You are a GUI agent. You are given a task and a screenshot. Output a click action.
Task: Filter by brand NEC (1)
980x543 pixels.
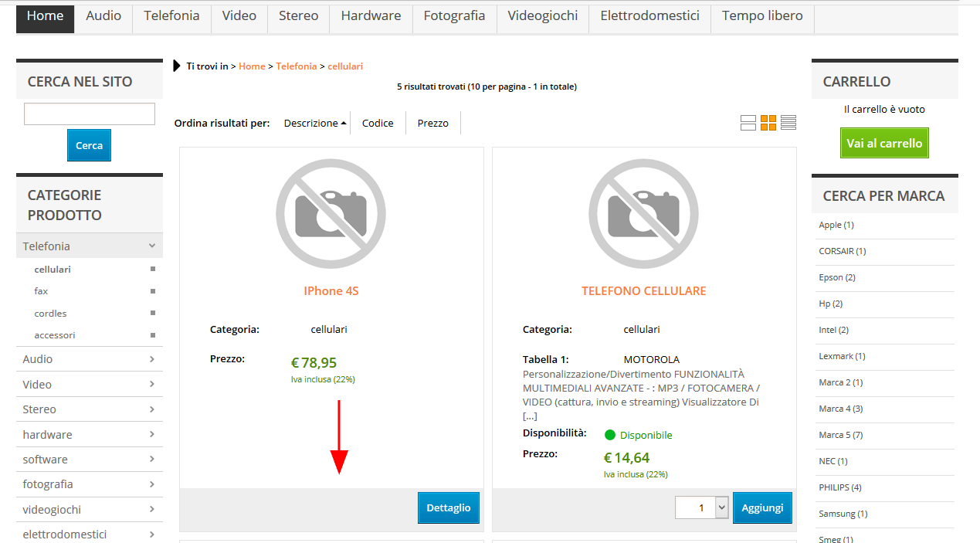pos(833,461)
